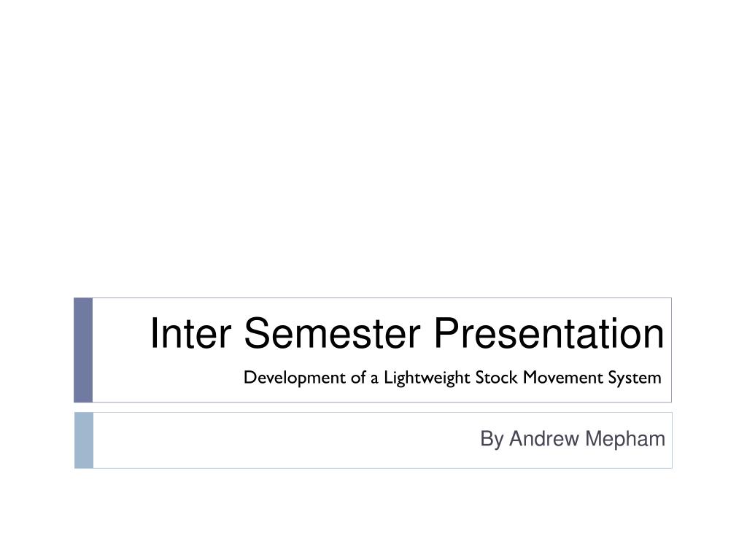The image size is (747, 560).
Task: Click the gap between title and author boxes
Action: 373,408
